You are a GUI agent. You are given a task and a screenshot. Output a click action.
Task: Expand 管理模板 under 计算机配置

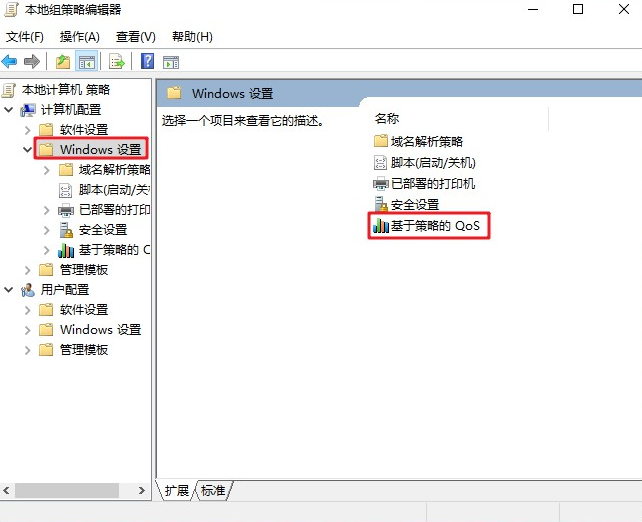(27, 270)
